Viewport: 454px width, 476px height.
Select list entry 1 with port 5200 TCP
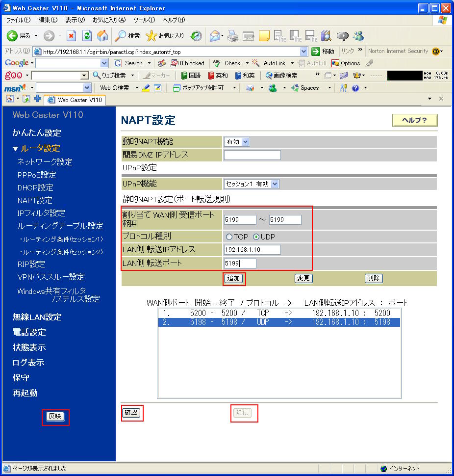coord(279,313)
